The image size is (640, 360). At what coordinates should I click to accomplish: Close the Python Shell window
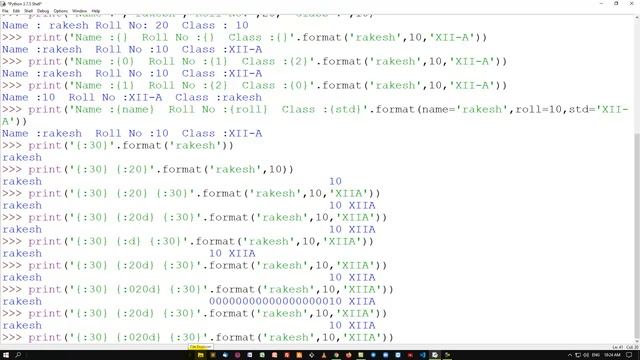tap(631, 3)
